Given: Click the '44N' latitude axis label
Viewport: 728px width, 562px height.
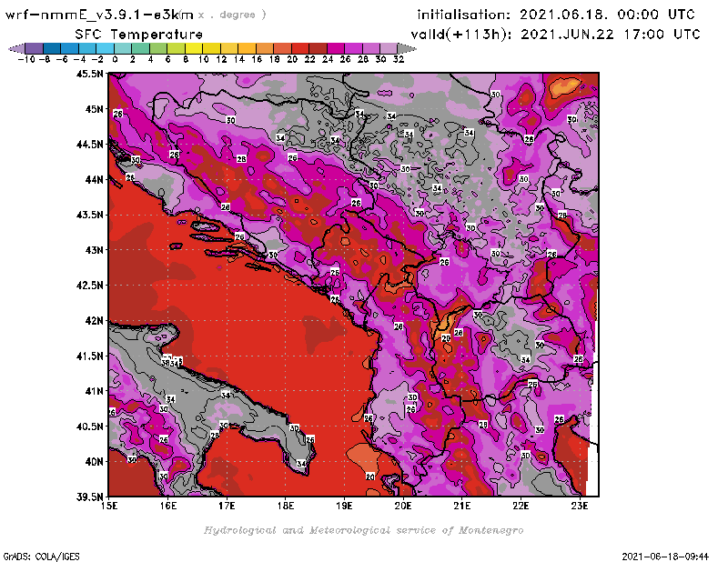Looking at the screenshot, I should pos(95,179).
